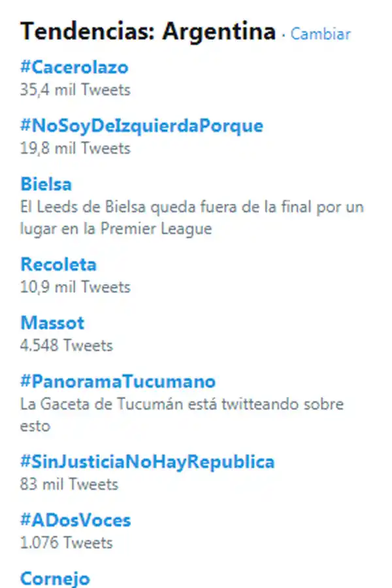Select the Bielsa trending topic
Viewport: 392px width, 588px height.
[x=46, y=184]
